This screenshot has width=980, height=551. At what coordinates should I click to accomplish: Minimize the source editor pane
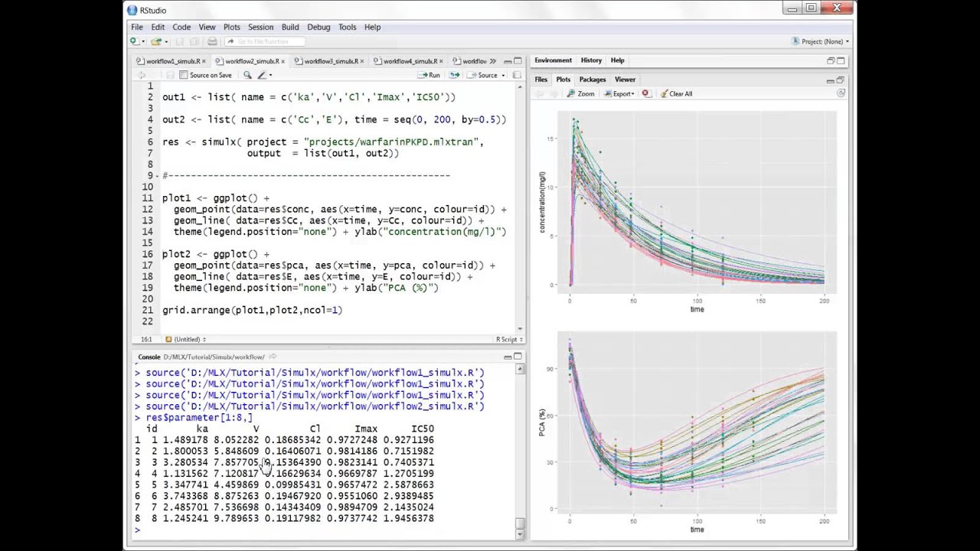tap(508, 60)
